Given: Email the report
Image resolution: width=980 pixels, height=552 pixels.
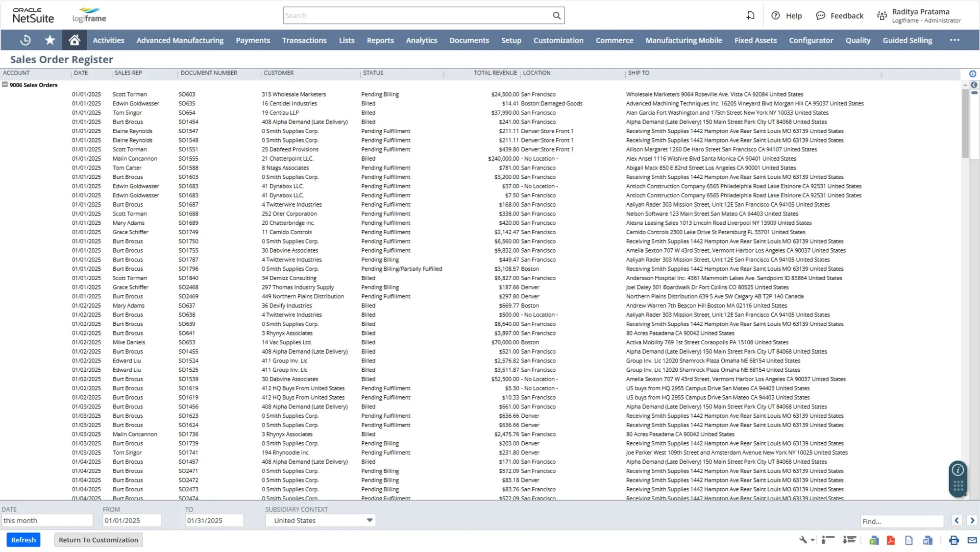Looking at the screenshot, I should click(972, 540).
